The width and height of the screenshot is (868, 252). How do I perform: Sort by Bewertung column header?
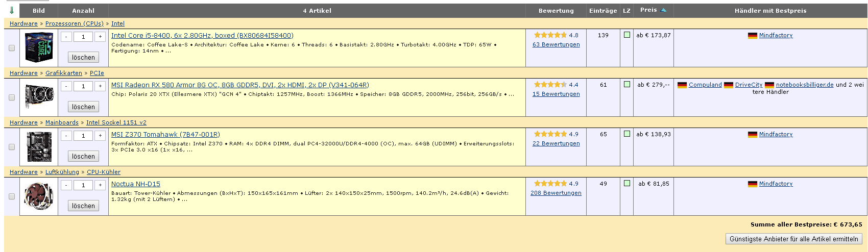pos(556,11)
